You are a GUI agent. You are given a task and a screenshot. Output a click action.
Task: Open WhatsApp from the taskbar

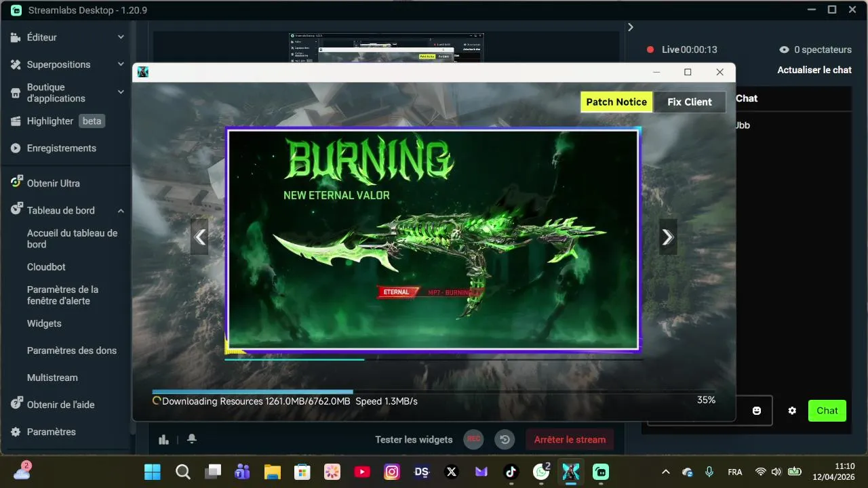[x=541, y=472]
